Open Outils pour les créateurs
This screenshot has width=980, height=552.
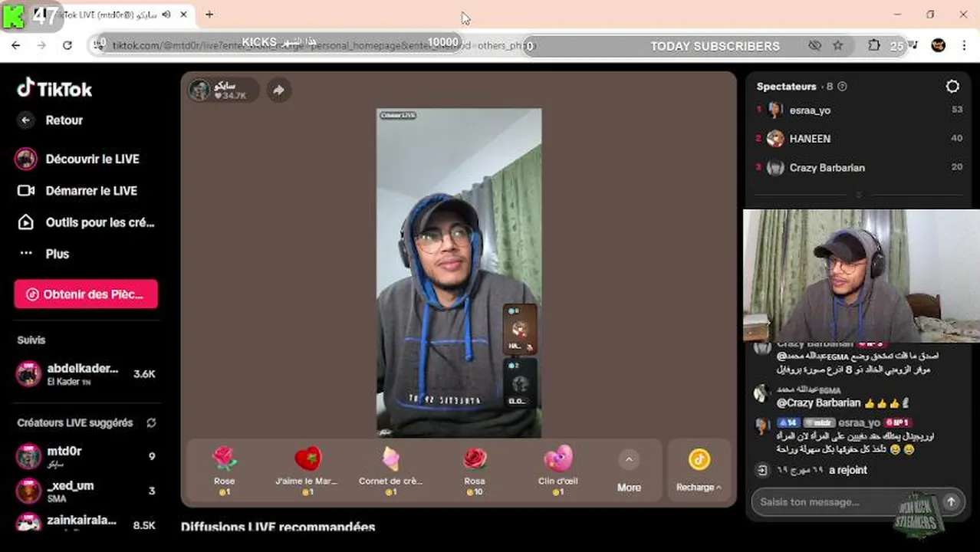(86, 222)
